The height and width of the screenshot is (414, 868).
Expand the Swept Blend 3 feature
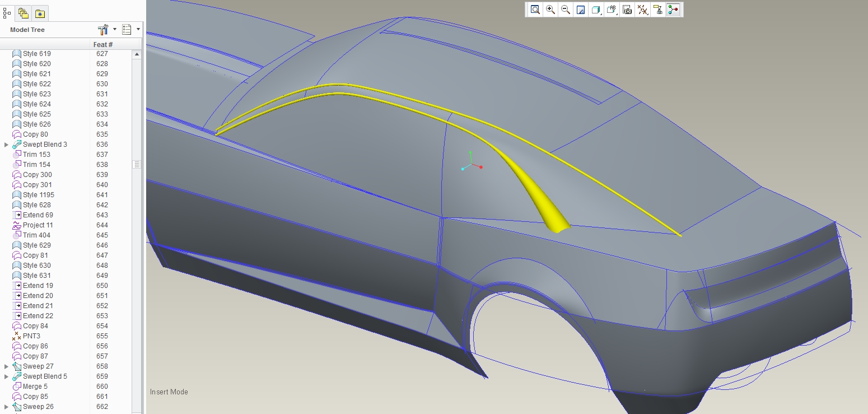pyautogui.click(x=7, y=145)
